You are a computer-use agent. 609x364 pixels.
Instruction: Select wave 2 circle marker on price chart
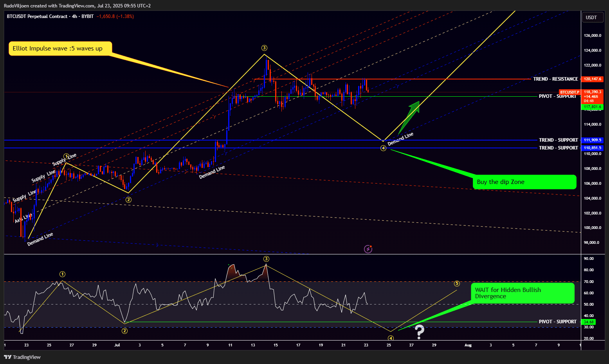pyautogui.click(x=128, y=200)
